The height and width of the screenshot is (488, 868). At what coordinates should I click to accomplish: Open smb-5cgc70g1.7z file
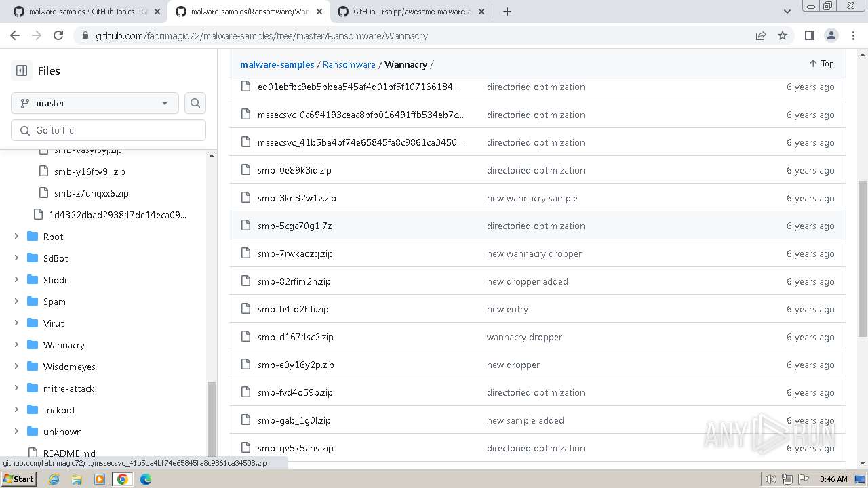pyautogui.click(x=295, y=226)
